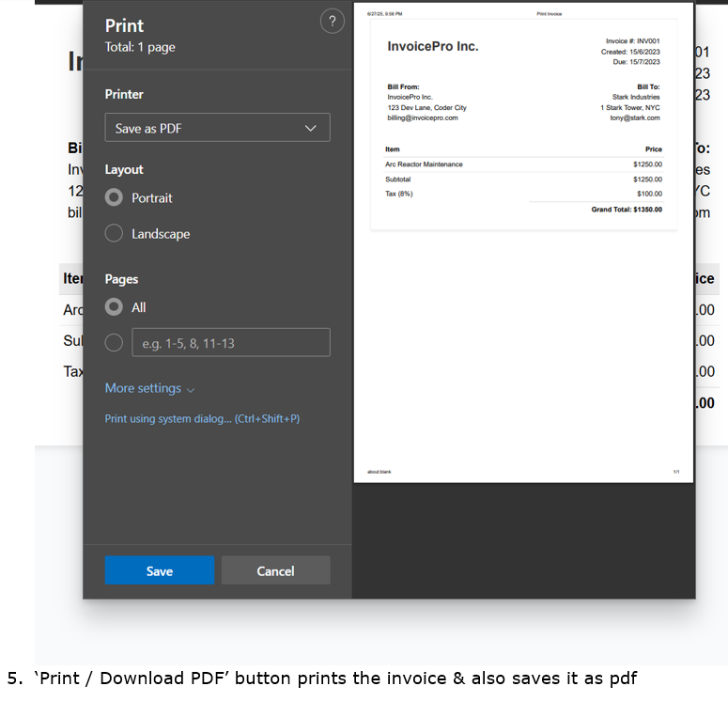Click 'Tax (8%)' row in preview
Image resolution: width=728 pixels, height=702 pixels.
tap(523, 194)
